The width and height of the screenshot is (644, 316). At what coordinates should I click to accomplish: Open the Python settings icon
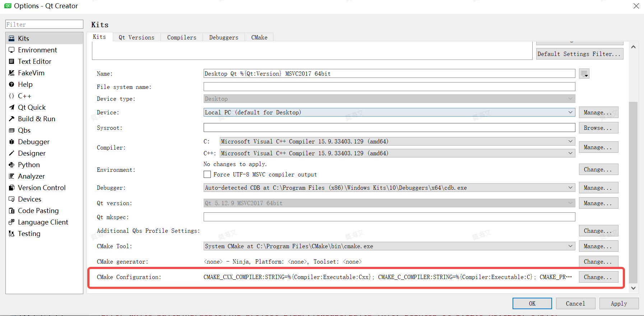tap(11, 165)
